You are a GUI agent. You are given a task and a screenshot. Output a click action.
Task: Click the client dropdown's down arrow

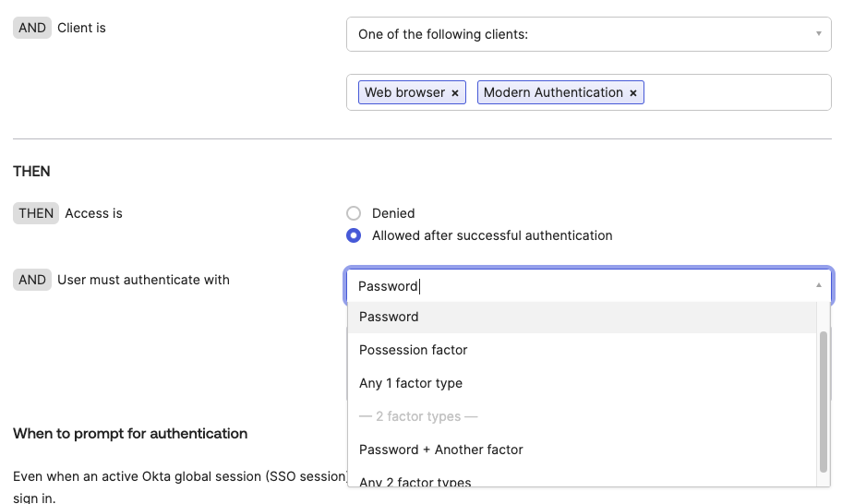pyautogui.click(x=818, y=34)
